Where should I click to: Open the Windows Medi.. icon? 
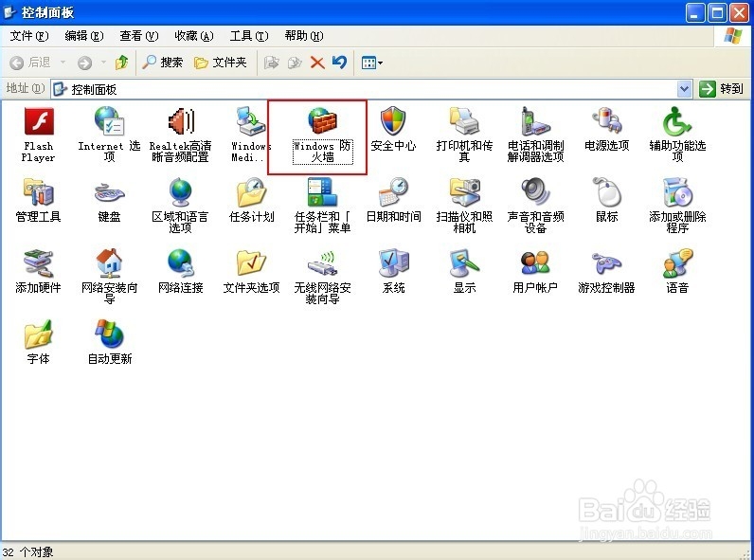point(250,121)
